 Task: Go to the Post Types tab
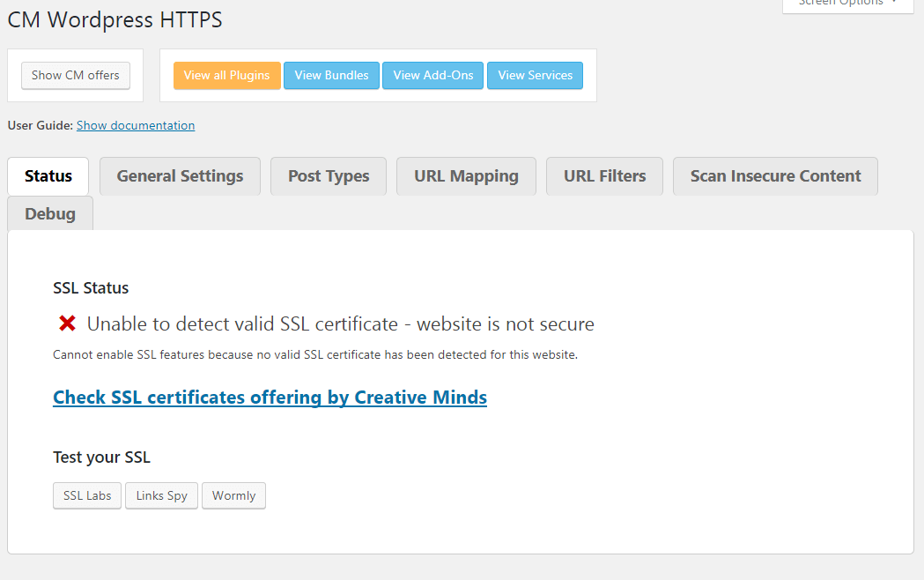pos(329,176)
